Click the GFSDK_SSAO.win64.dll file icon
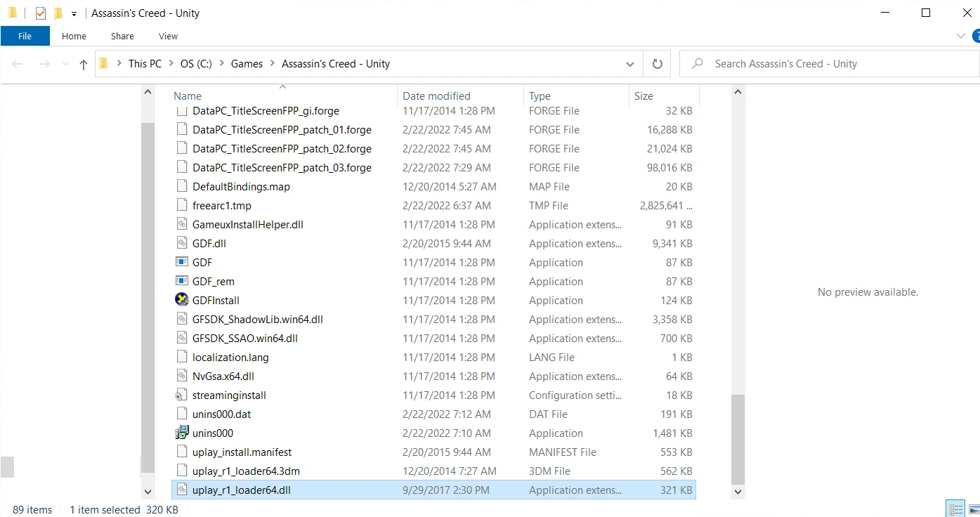This screenshot has width=980, height=517. [x=181, y=338]
